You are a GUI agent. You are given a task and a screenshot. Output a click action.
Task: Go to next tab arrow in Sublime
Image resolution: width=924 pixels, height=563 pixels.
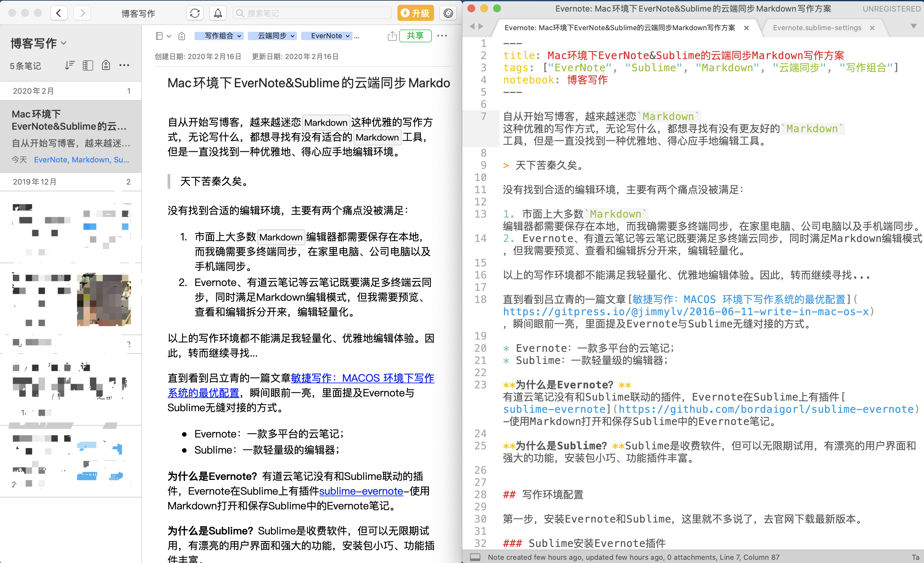click(481, 26)
